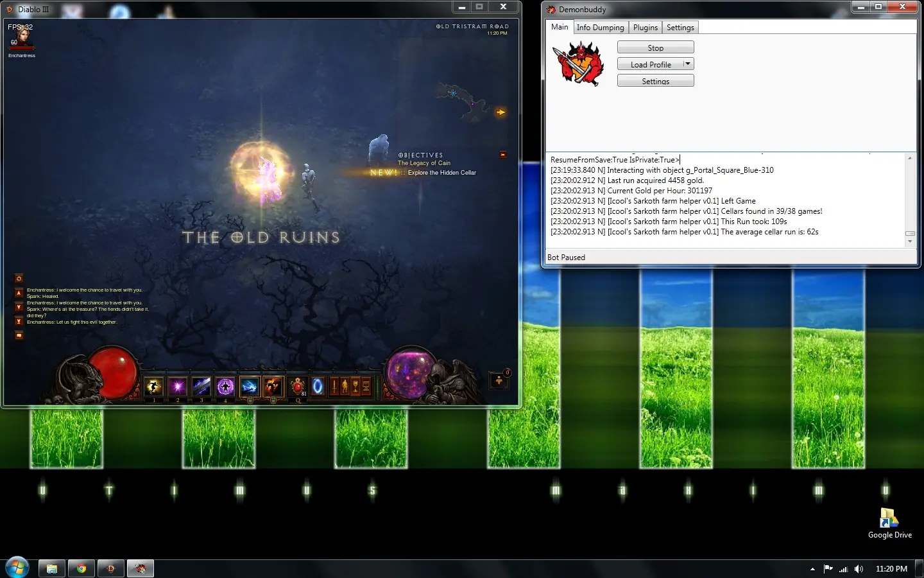This screenshot has width=924, height=578.
Task: Click the volume speaker tray icon
Action: point(859,569)
